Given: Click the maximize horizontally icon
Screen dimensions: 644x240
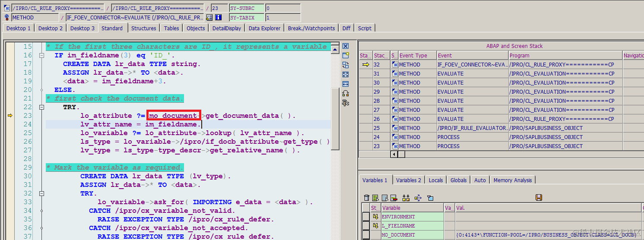Looking at the screenshot, I should [346, 84].
